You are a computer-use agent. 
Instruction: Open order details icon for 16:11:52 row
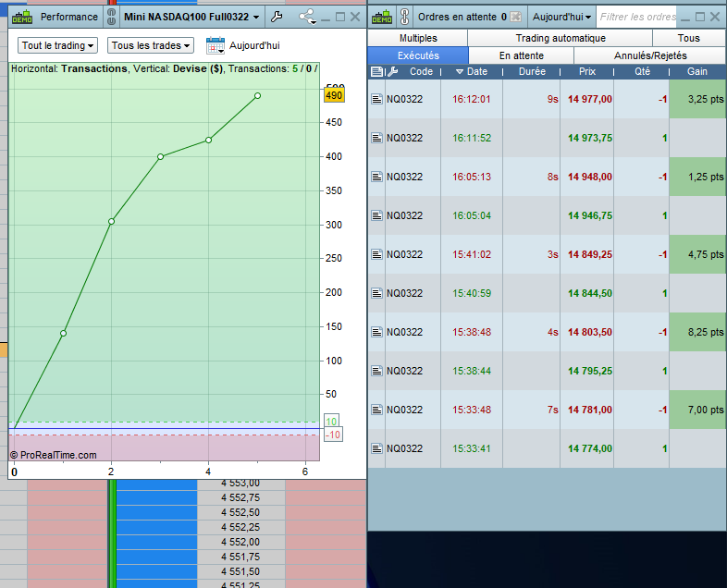tap(377, 138)
